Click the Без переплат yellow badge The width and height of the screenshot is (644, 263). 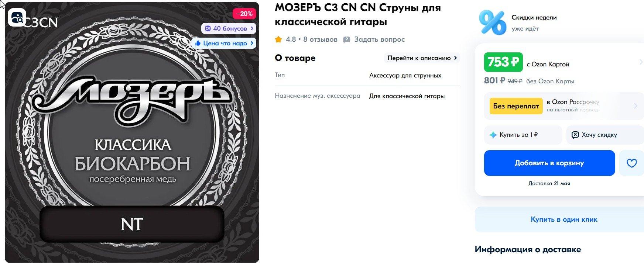(516, 106)
